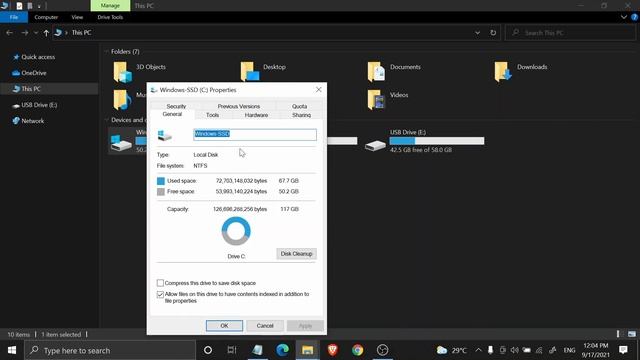Select the Windows-SSD (C:) drive icon

point(121,143)
